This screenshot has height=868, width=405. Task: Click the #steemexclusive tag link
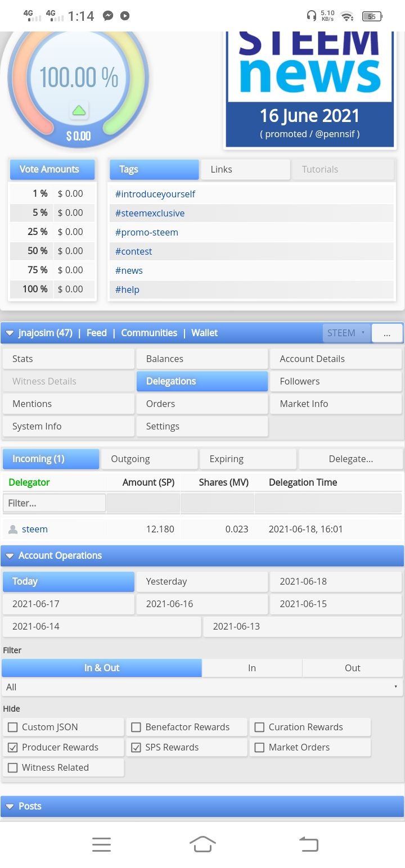click(150, 213)
